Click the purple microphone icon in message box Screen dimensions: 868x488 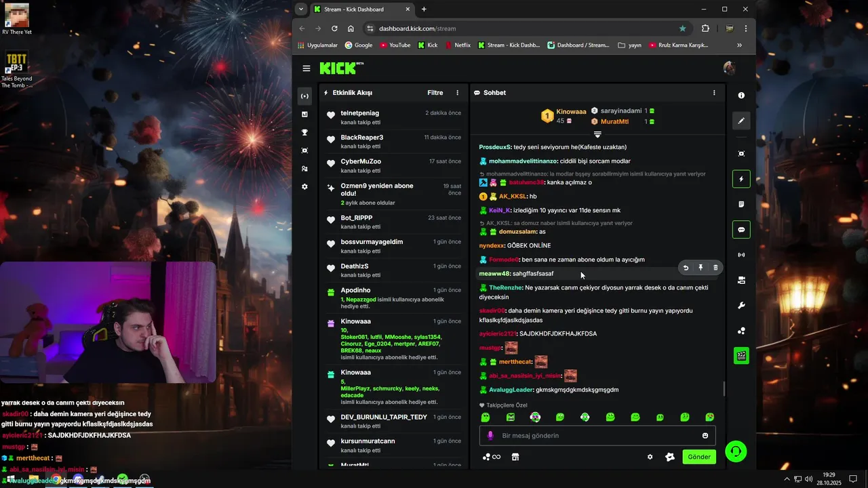point(491,436)
